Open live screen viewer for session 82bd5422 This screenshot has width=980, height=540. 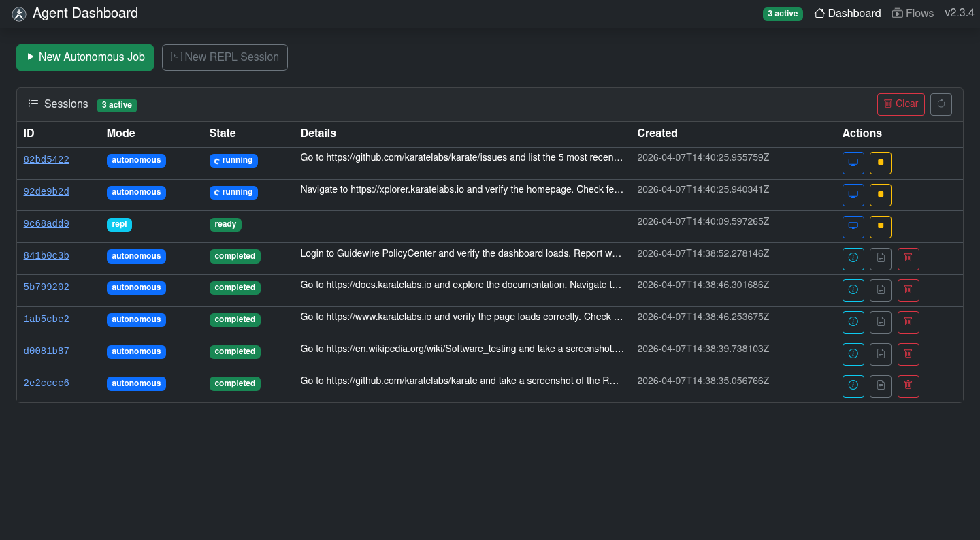point(853,163)
